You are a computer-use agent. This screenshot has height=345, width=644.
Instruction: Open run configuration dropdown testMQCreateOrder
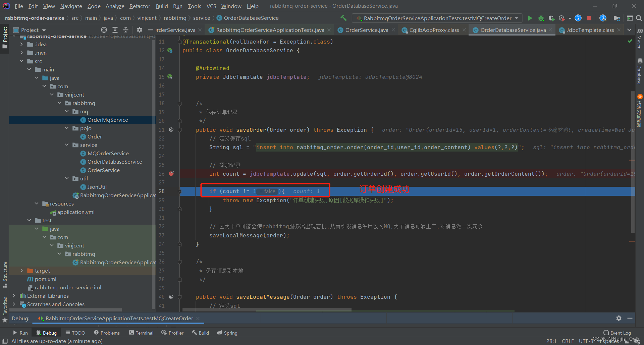437,18
